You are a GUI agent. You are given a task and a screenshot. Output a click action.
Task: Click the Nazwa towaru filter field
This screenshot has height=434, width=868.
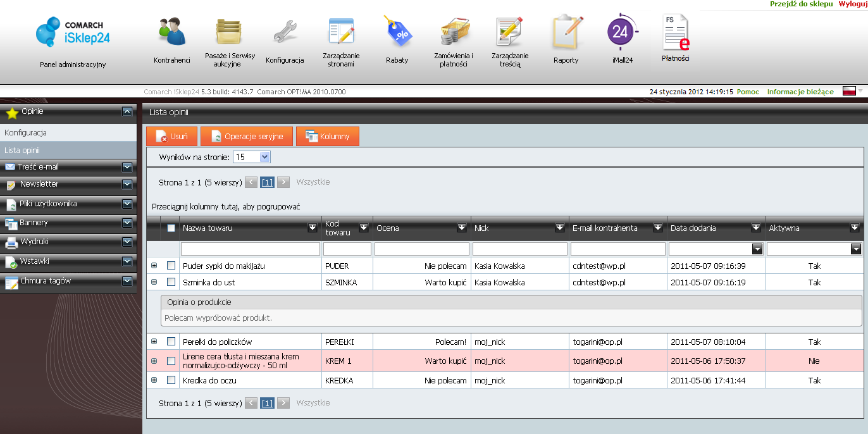tap(250, 249)
